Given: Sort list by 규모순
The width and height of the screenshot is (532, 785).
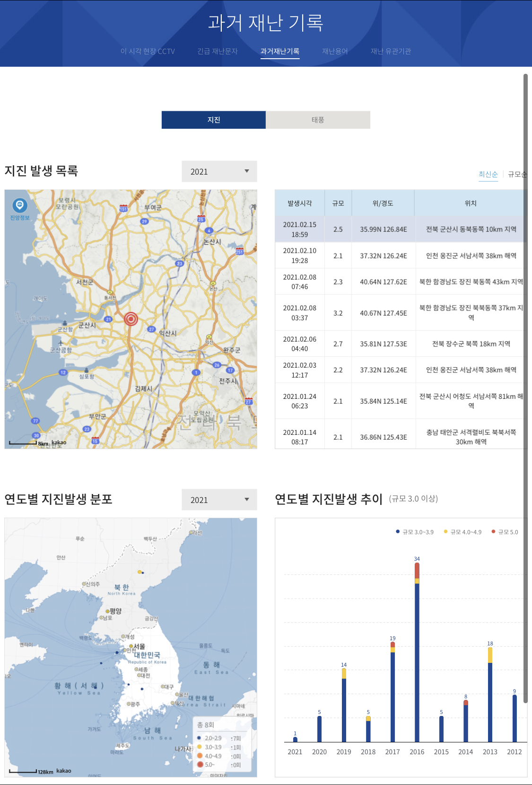Looking at the screenshot, I should click(x=517, y=174).
